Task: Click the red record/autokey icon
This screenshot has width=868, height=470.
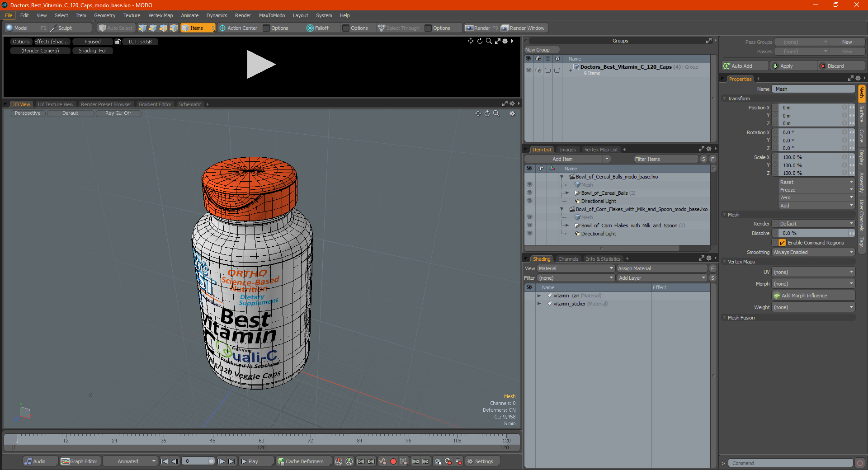Action: point(393,461)
